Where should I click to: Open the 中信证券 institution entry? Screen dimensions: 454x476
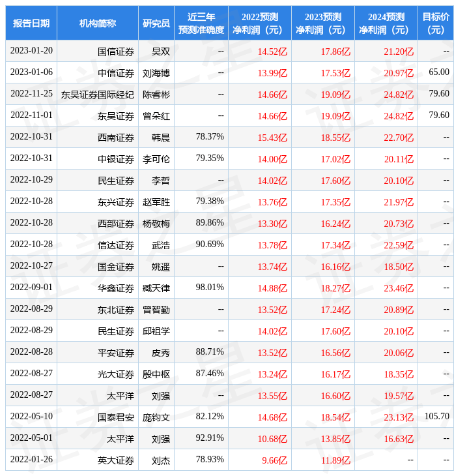(116, 73)
